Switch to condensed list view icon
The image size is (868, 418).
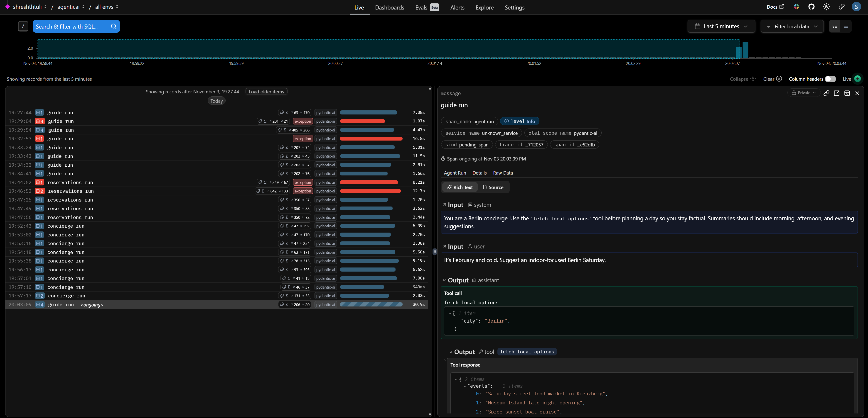coord(846,26)
